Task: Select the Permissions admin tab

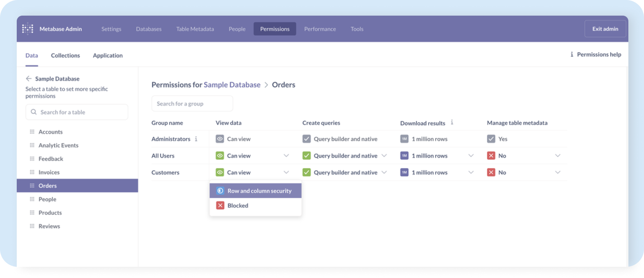Action: click(x=275, y=29)
